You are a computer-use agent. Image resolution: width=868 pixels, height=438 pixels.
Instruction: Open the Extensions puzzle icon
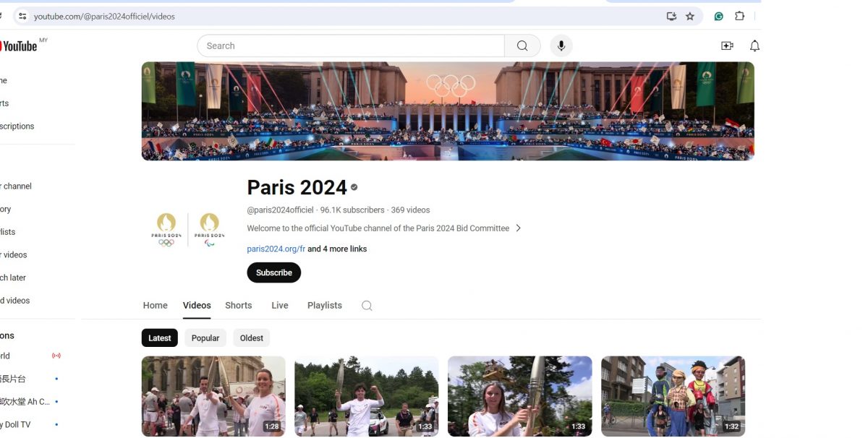point(739,16)
